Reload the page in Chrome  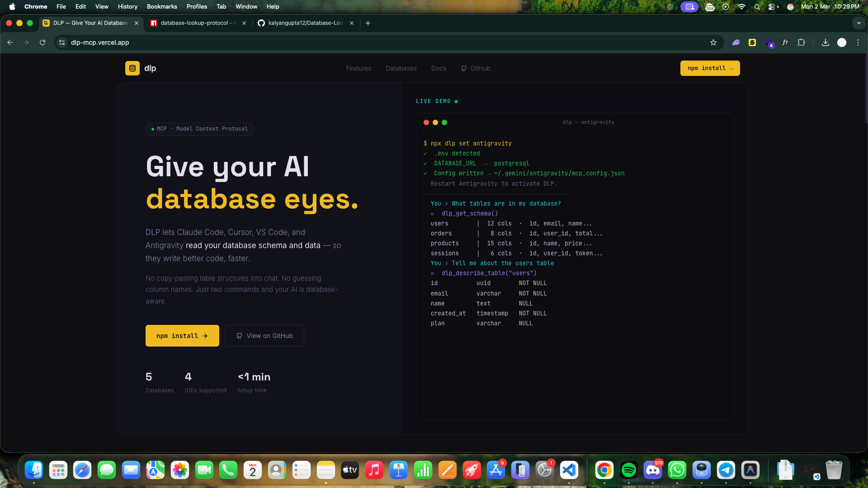pyautogui.click(x=42, y=42)
